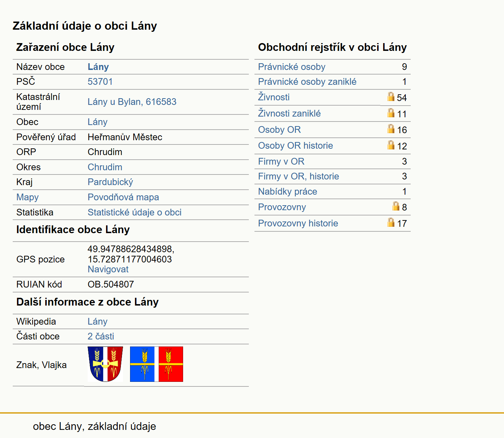The height and width of the screenshot is (438, 504).
Task: Click the lock icon in Provozovny historie row
Action: pyautogui.click(x=391, y=222)
